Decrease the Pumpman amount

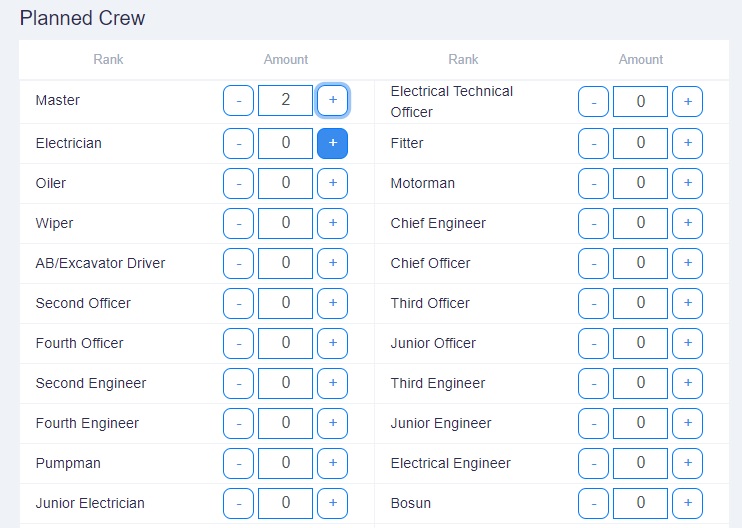click(238, 463)
